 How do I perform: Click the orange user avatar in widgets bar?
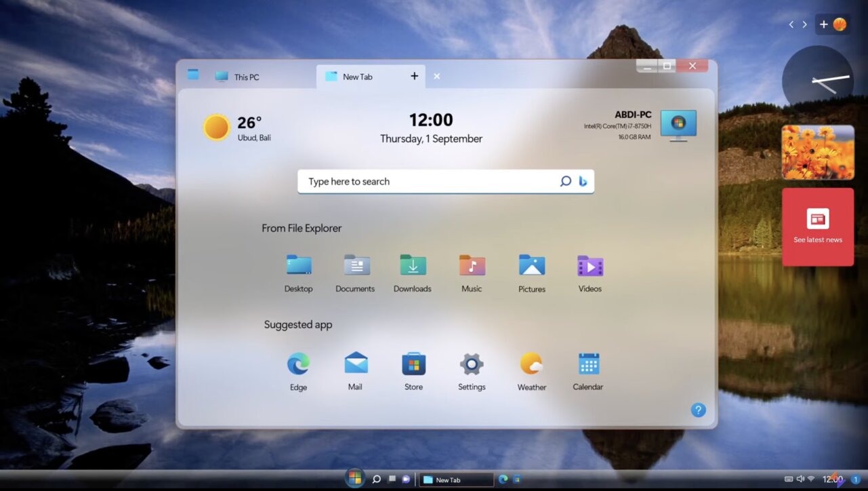pos(840,24)
